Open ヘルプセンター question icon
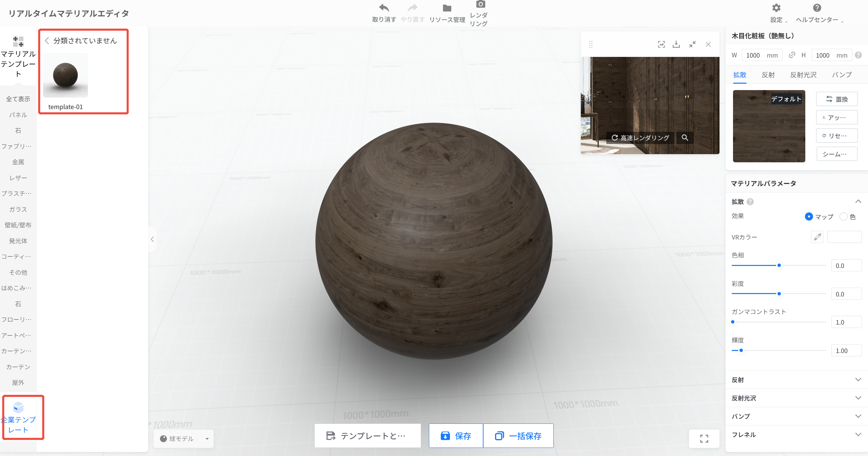The height and width of the screenshot is (456, 868). [817, 8]
